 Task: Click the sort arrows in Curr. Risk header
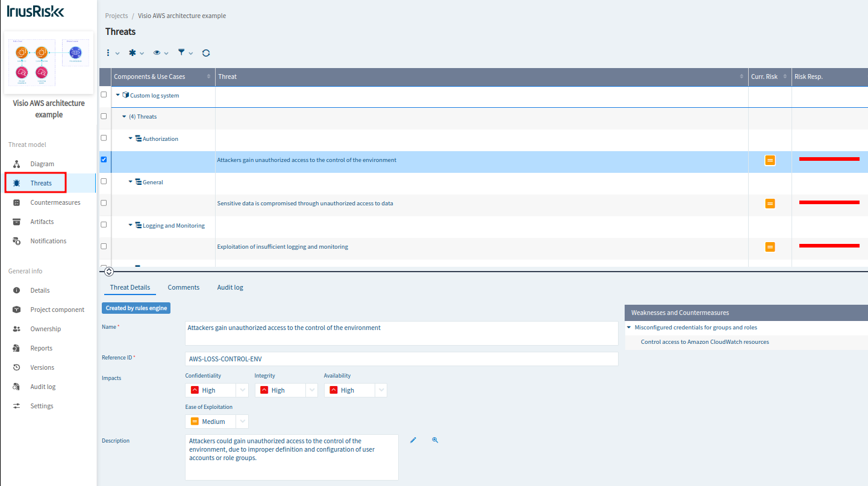784,76
